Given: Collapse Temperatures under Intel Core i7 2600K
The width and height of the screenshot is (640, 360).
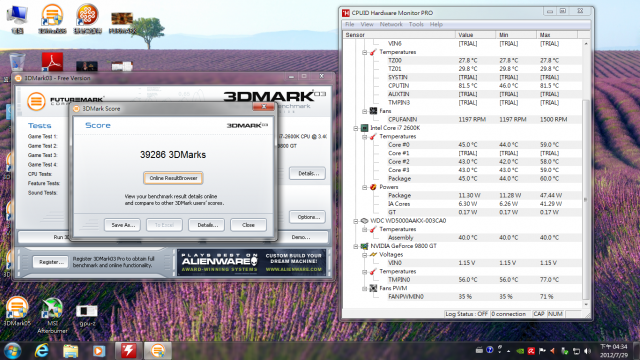Looking at the screenshot, I should click(x=364, y=137).
